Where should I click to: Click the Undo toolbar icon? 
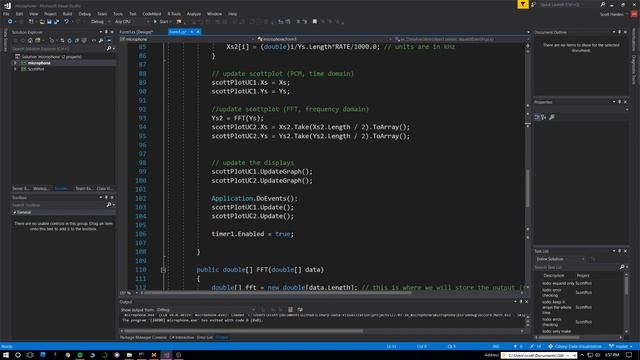click(x=67, y=22)
